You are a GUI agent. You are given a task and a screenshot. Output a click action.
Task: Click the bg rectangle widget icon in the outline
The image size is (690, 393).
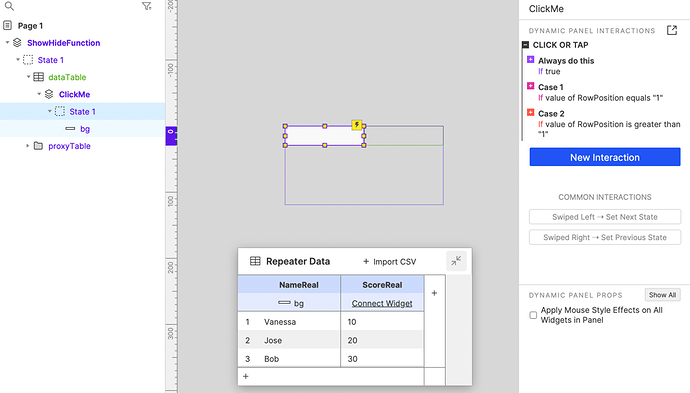click(x=70, y=129)
